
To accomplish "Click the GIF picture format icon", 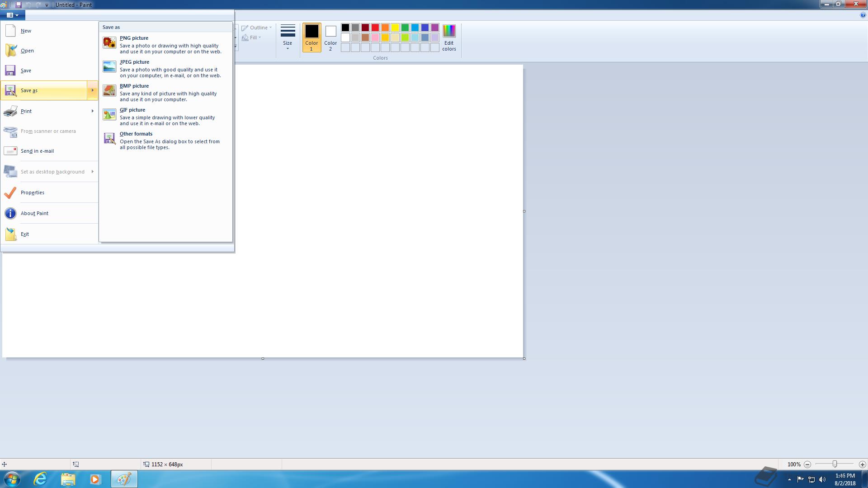I will (x=109, y=114).
